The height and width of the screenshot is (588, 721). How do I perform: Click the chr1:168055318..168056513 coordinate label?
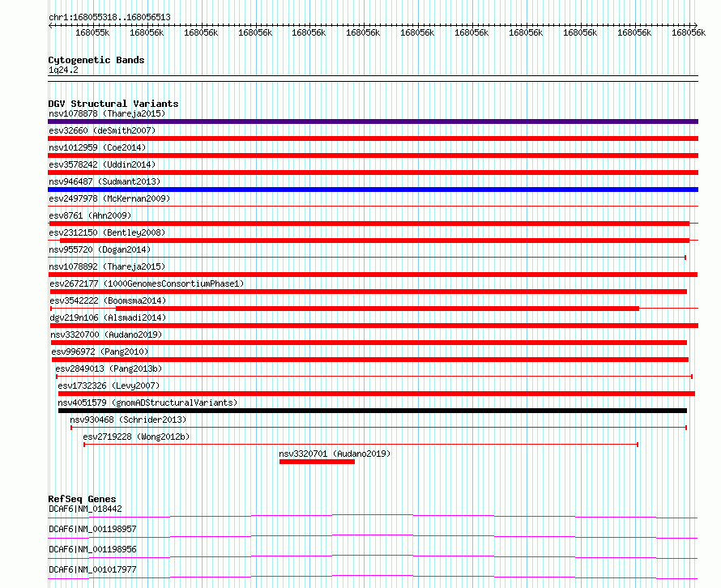tap(109, 17)
